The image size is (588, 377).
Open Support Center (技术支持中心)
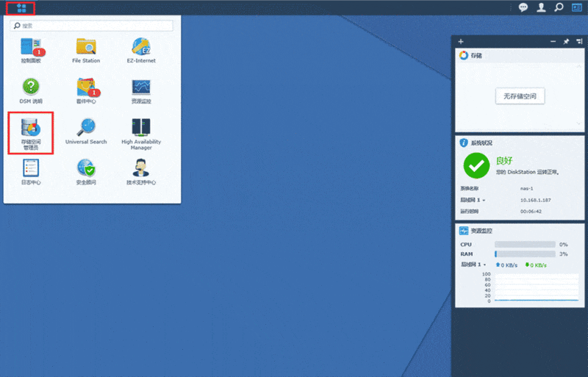(141, 172)
